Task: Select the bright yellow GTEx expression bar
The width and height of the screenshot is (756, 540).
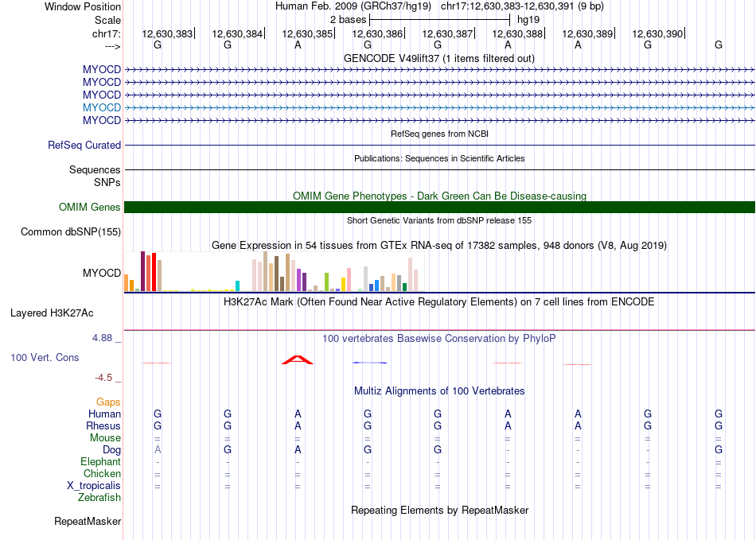Action: [343, 284]
